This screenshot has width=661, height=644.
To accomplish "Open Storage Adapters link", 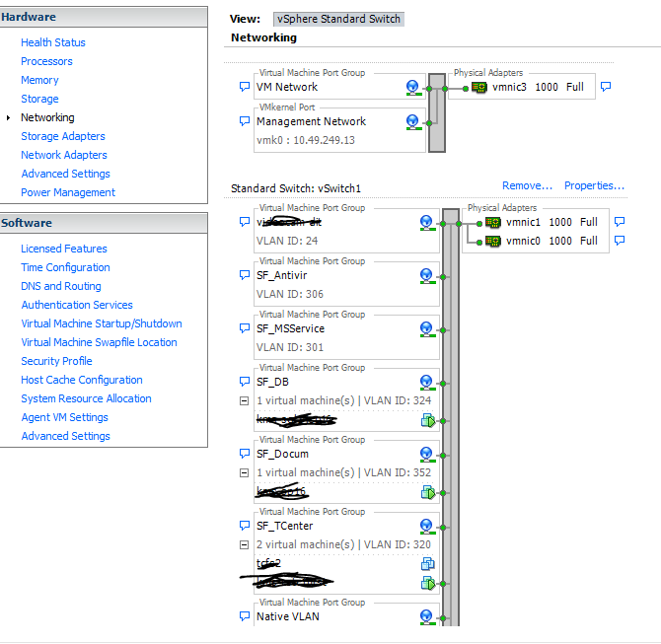I will coord(63,136).
